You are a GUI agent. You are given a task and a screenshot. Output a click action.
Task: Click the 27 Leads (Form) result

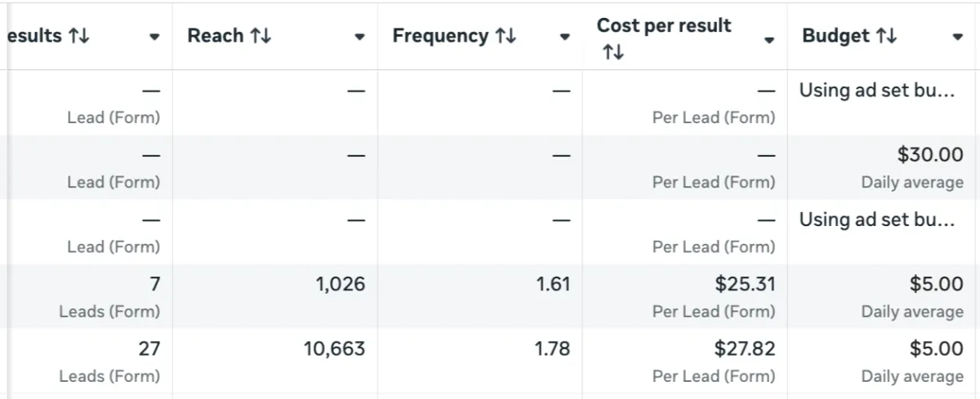tap(149, 349)
